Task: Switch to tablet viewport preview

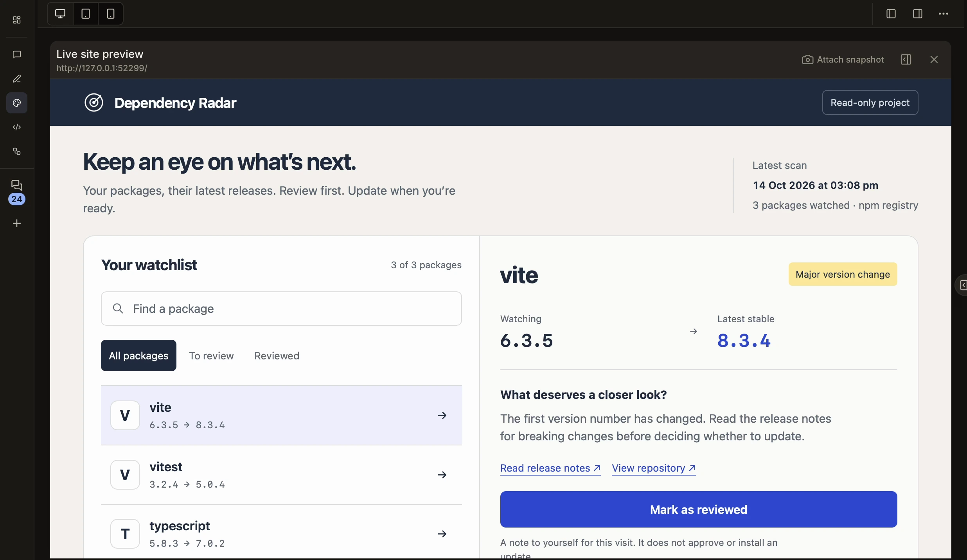Action: (x=86, y=14)
